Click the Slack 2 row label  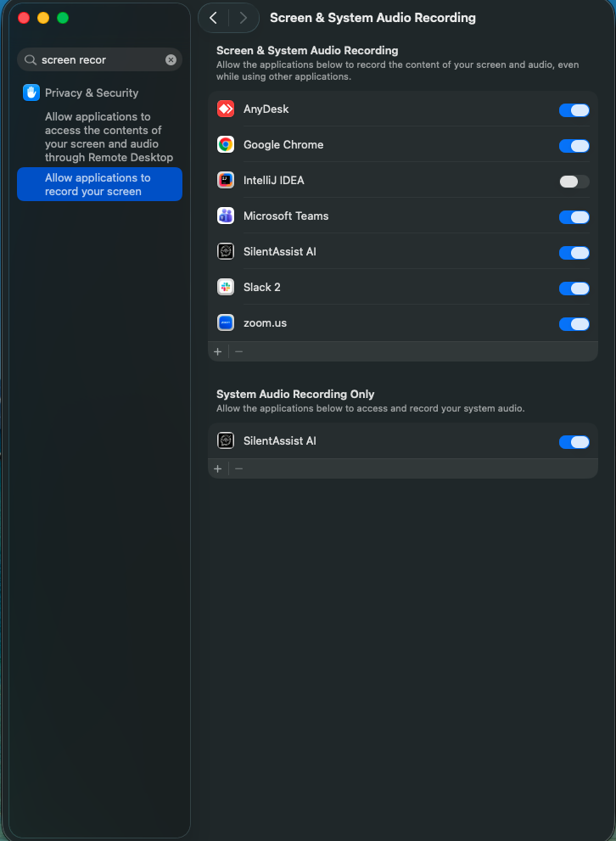[261, 288]
